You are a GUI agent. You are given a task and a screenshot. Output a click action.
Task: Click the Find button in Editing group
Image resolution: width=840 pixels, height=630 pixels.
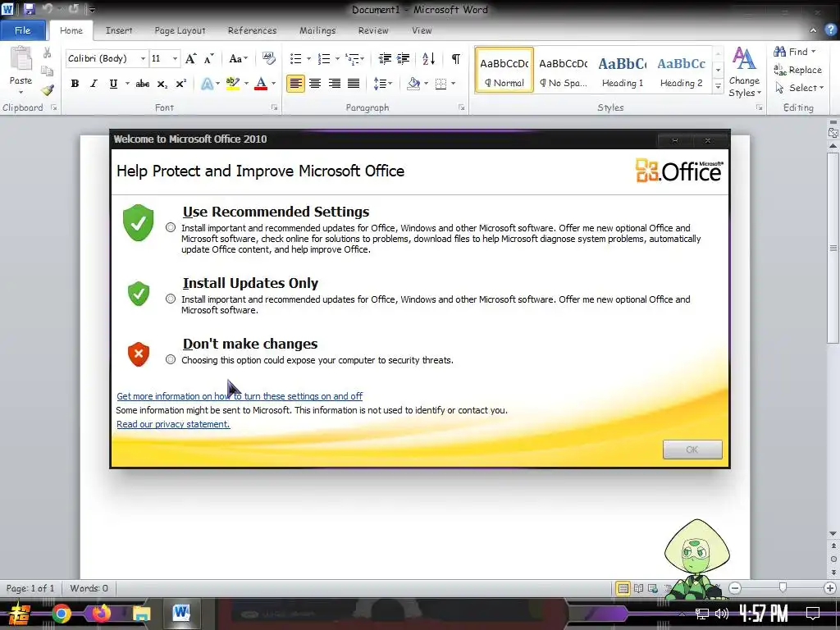tap(795, 52)
